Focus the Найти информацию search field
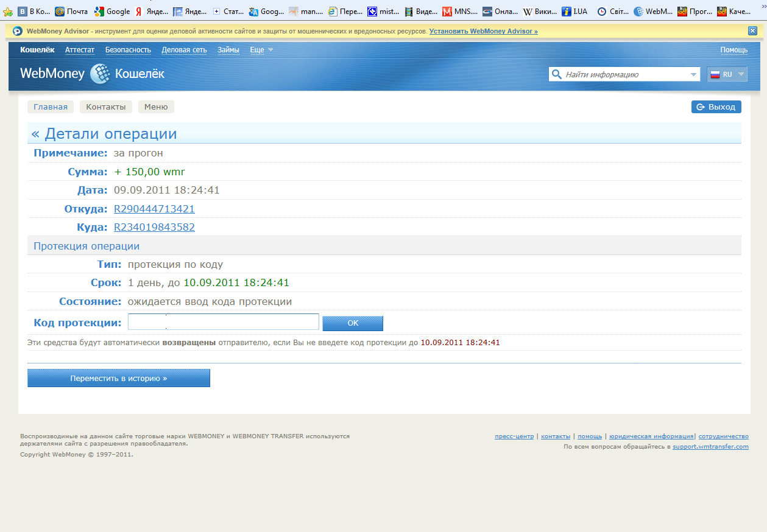The height and width of the screenshot is (532, 767). coord(625,74)
